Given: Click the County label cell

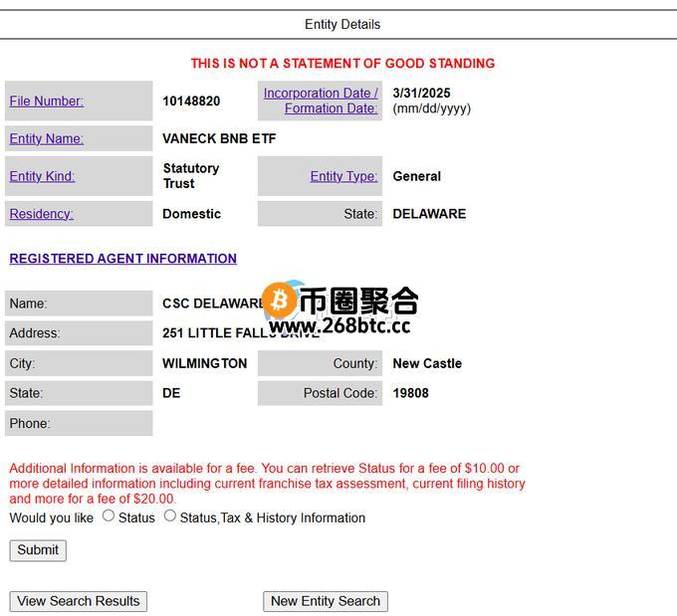Looking at the screenshot, I should coord(320,363).
